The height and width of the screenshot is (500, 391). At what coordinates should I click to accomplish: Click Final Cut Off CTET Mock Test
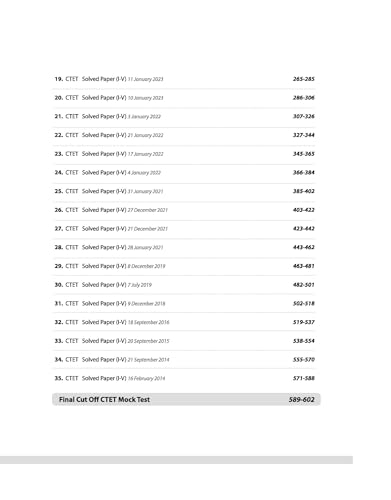[x=104, y=399]
